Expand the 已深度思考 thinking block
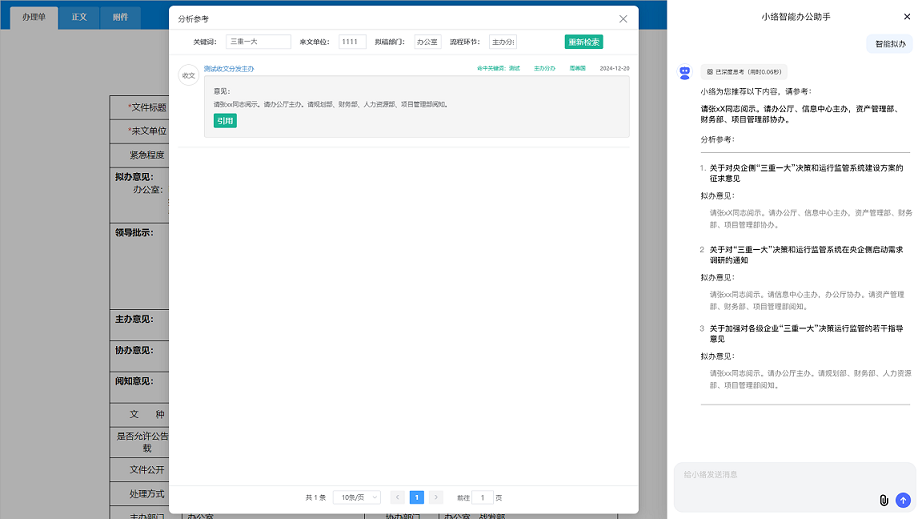The width and height of the screenshot is (922, 519). [x=744, y=72]
